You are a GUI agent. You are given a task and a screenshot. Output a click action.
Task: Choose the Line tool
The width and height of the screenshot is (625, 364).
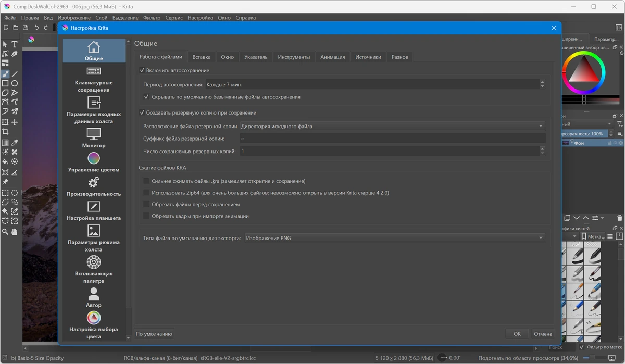point(15,73)
